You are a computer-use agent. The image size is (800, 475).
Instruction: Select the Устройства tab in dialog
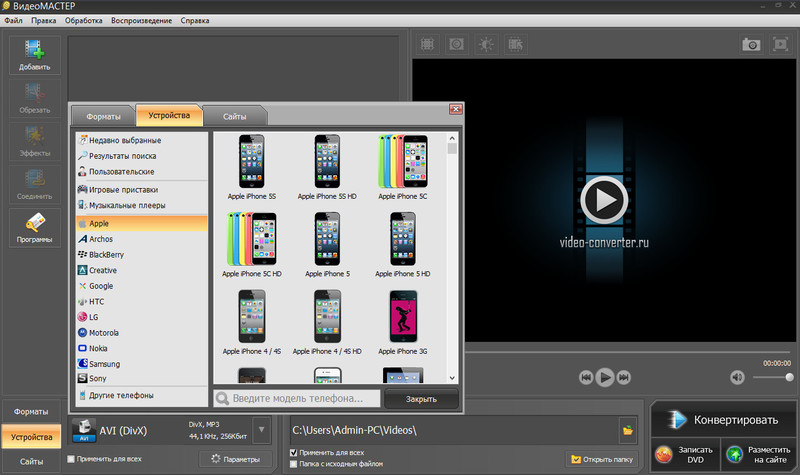pyautogui.click(x=169, y=115)
